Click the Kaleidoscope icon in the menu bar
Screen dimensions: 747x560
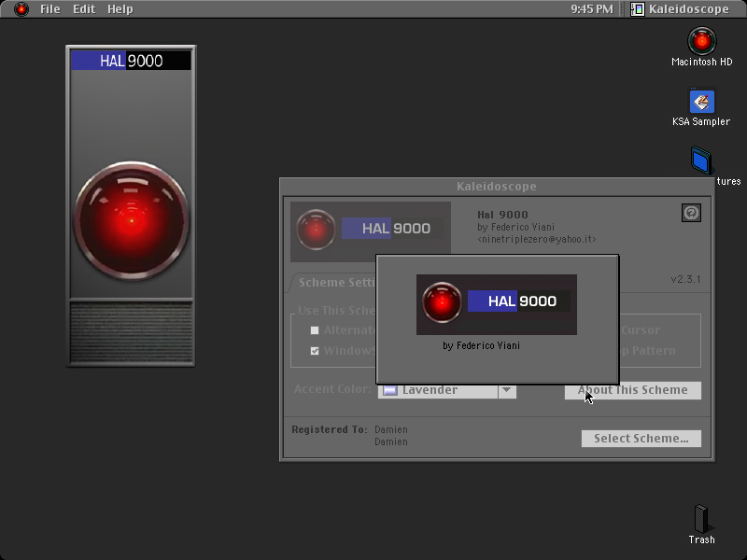638,9
